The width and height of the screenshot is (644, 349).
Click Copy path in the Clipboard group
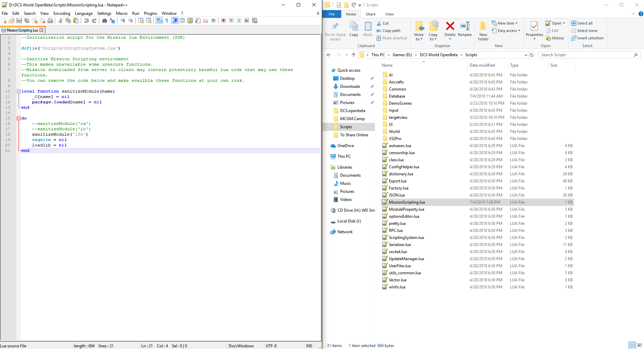[x=388, y=31]
